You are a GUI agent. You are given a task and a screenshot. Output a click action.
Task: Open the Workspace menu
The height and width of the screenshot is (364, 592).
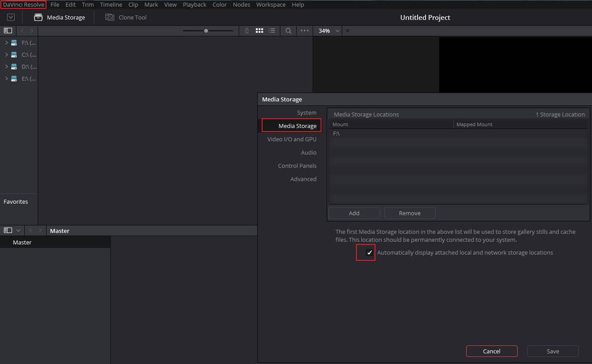point(271,4)
